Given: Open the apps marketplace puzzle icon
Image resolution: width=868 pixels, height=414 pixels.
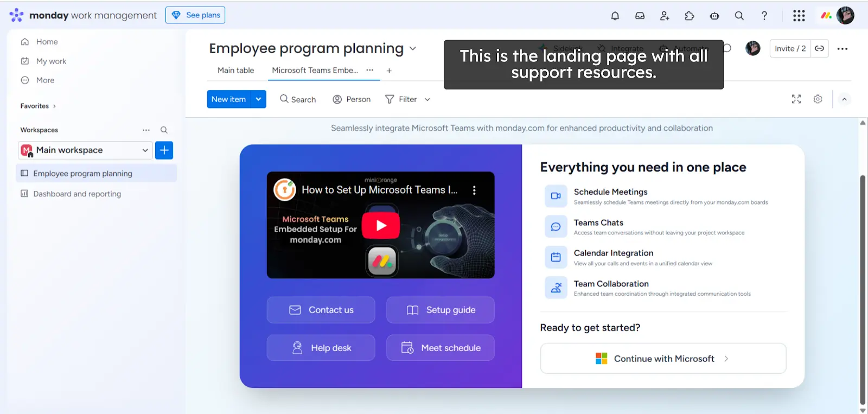Looking at the screenshot, I should (x=690, y=16).
